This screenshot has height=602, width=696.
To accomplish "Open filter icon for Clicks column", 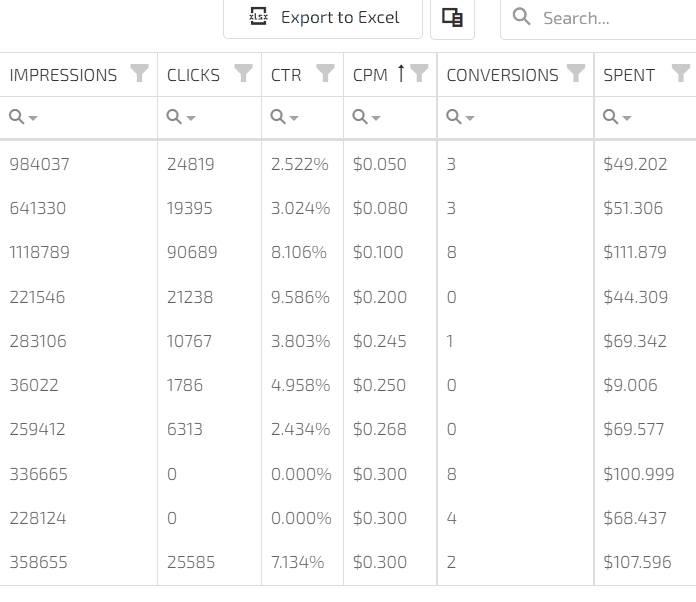I will tap(243, 73).
